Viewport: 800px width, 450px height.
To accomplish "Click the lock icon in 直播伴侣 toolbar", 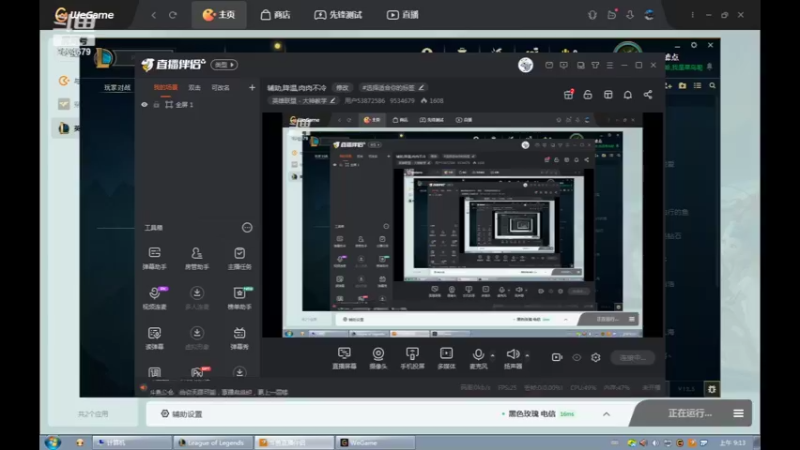I will tap(588, 95).
